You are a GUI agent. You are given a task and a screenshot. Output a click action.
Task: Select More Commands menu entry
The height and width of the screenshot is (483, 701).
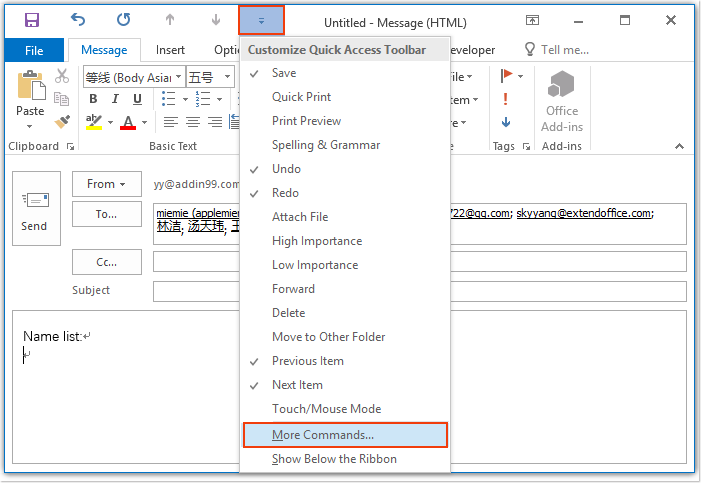(323, 435)
